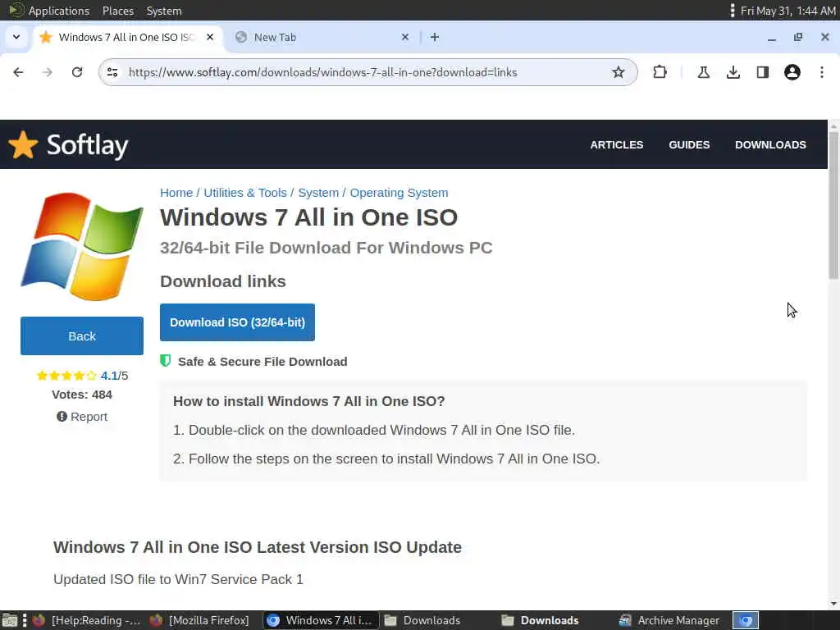This screenshot has width=840, height=630.
Task: Open the side panel icon
Action: pos(763,72)
